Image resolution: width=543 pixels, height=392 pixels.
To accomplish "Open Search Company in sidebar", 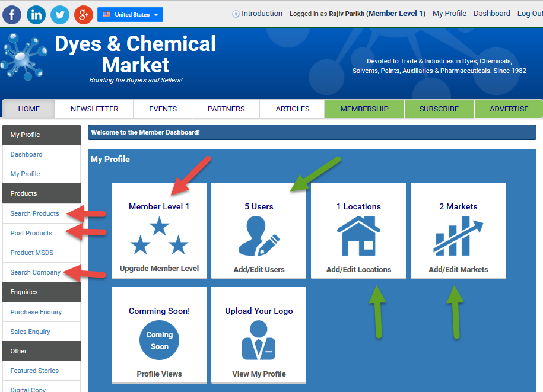I will click(x=36, y=272).
